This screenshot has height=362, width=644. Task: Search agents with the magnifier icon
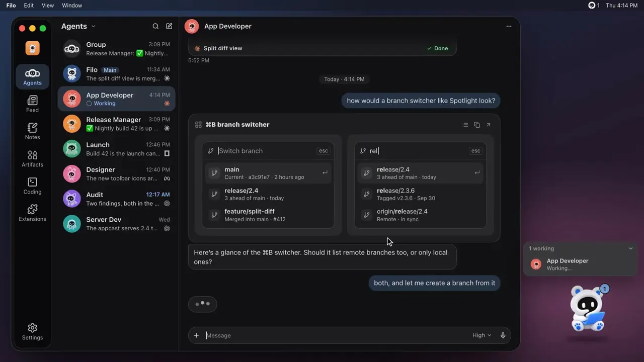click(155, 26)
